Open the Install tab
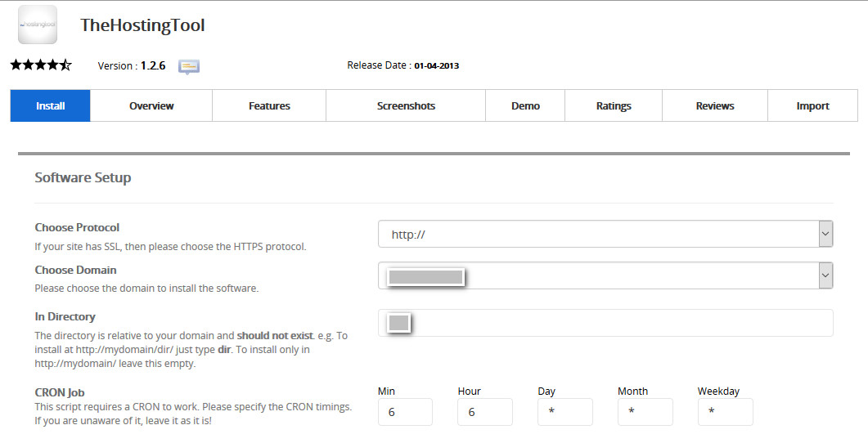 [x=51, y=105]
